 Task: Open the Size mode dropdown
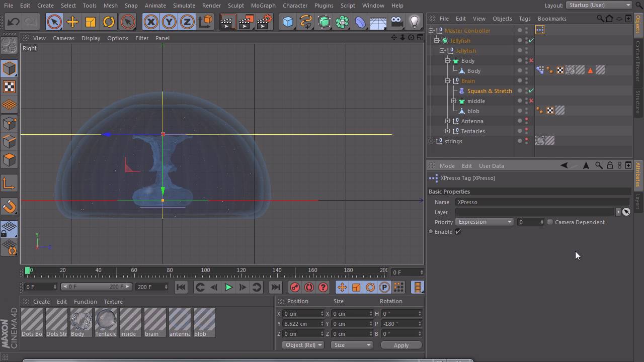[352, 345]
